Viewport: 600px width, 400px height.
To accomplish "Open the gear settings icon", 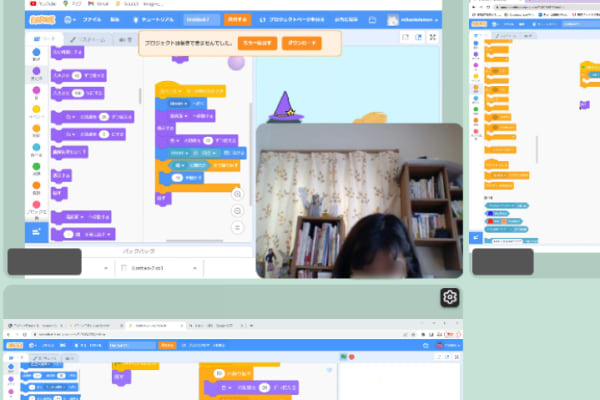I will click(450, 297).
